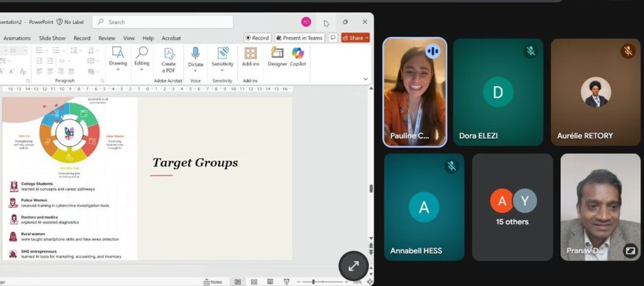This screenshot has height=286, width=644.
Task: Click the text direction icon
Action: pyautogui.click(x=91, y=50)
